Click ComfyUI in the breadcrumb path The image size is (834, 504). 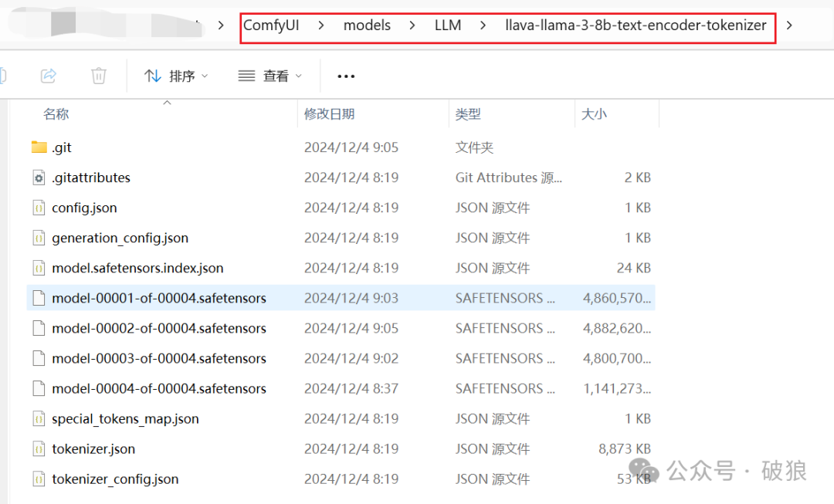point(271,25)
